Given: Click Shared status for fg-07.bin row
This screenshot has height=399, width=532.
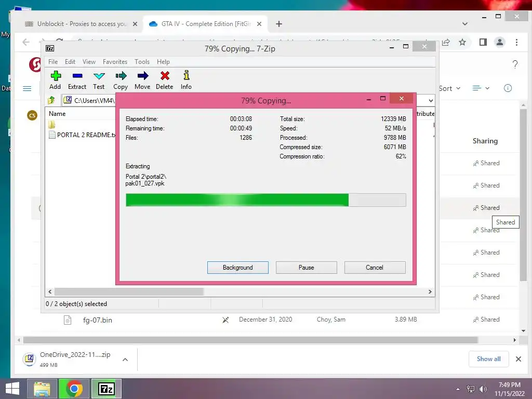Looking at the screenshot, I should point(486,320).
